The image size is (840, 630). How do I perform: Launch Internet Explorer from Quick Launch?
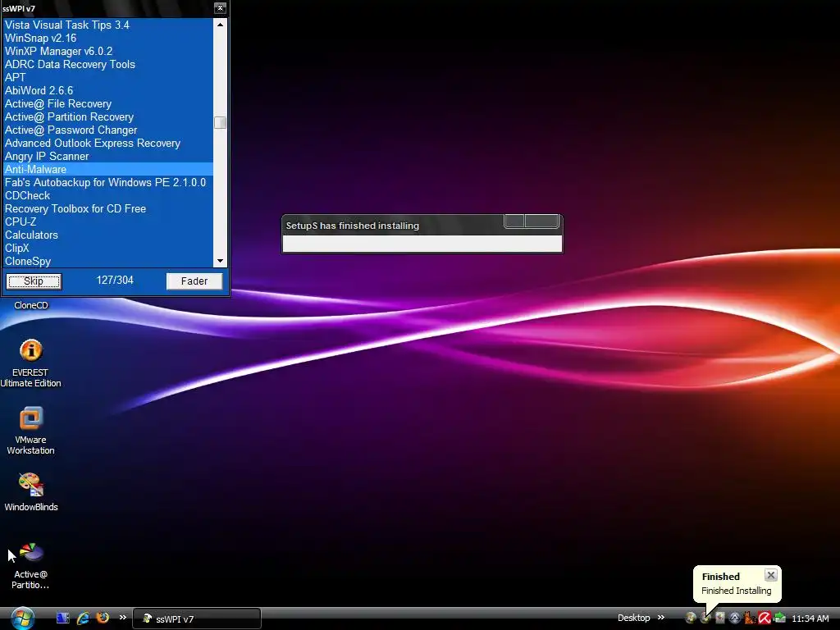tap(83, 619)
